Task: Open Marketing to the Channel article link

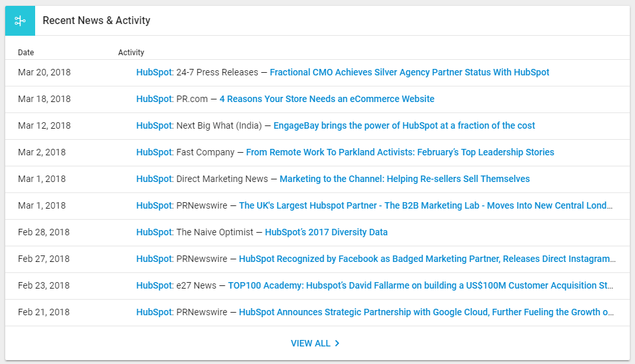Action: click(405, 179)
